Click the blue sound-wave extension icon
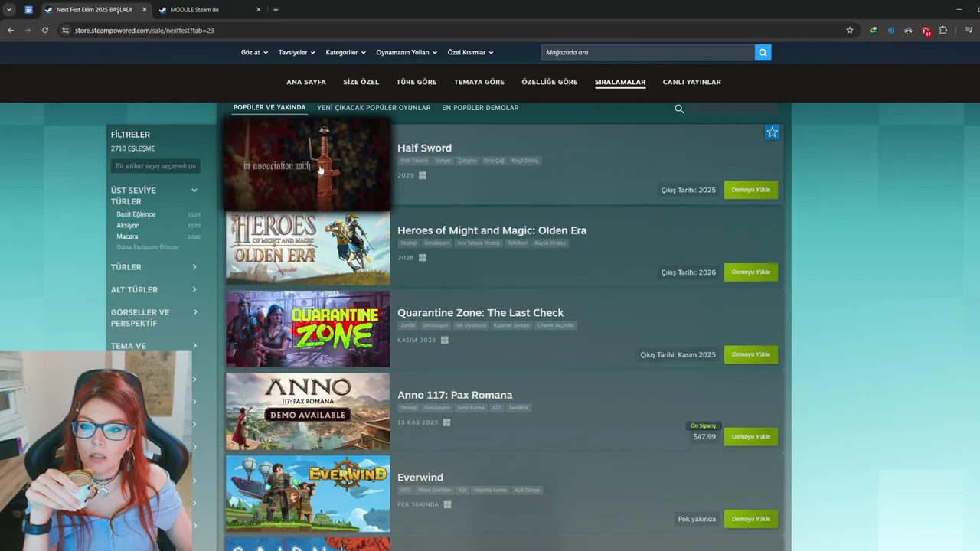The image size is (980, 551). [x=890, y=30]
